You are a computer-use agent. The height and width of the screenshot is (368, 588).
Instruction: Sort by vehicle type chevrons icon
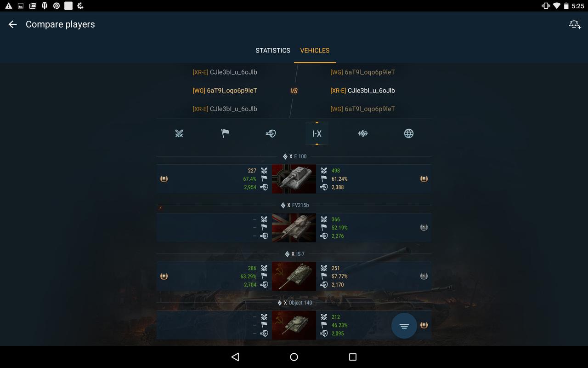363,133
